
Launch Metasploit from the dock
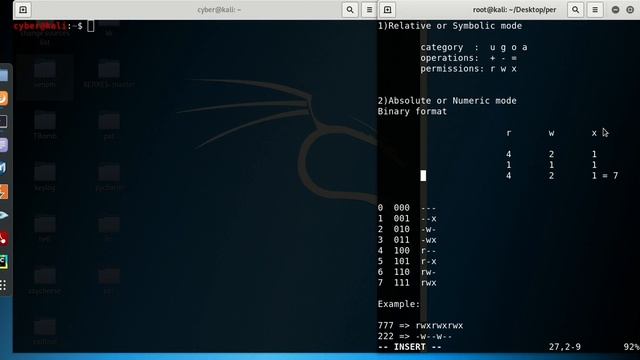click(3, 168)
